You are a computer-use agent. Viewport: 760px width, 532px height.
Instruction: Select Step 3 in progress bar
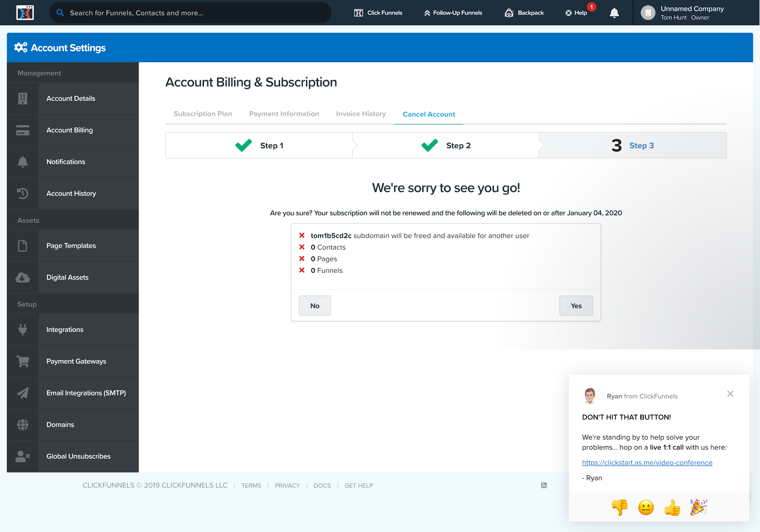[633, 145]
